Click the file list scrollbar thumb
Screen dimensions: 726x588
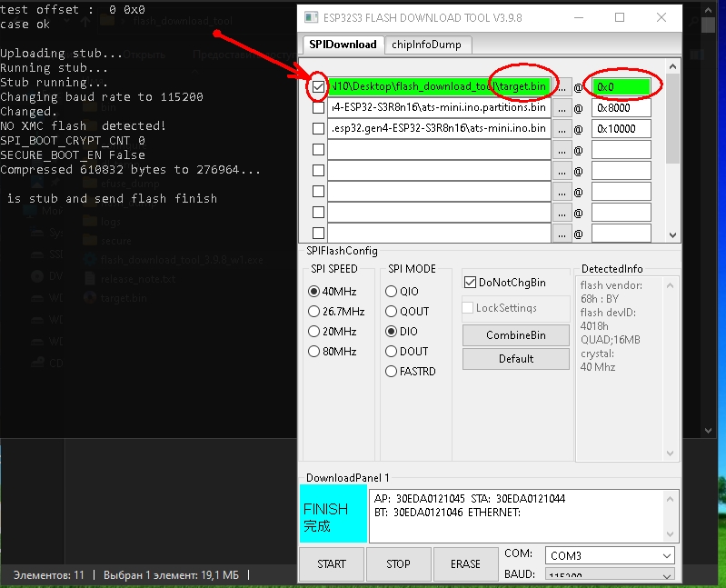click(x=672, y=118)
